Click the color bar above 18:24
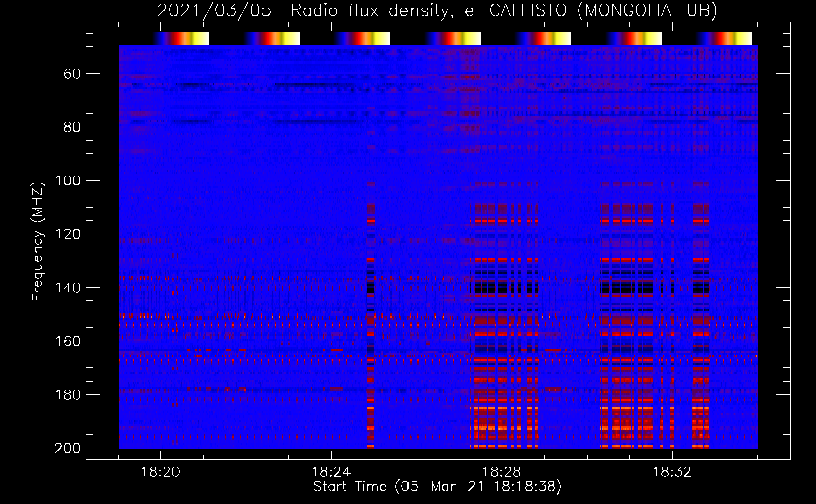The image size is (816, 504). pyautogui.click(x=363, y=38)
